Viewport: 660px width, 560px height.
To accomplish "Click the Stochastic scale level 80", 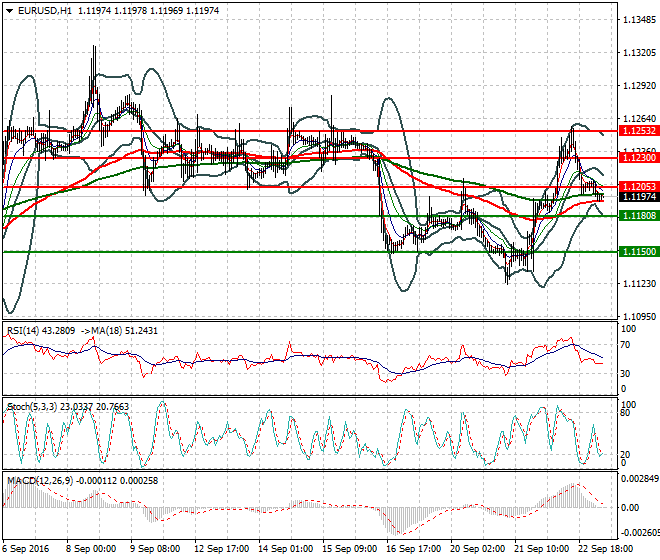I will click(x=625, y=413).
